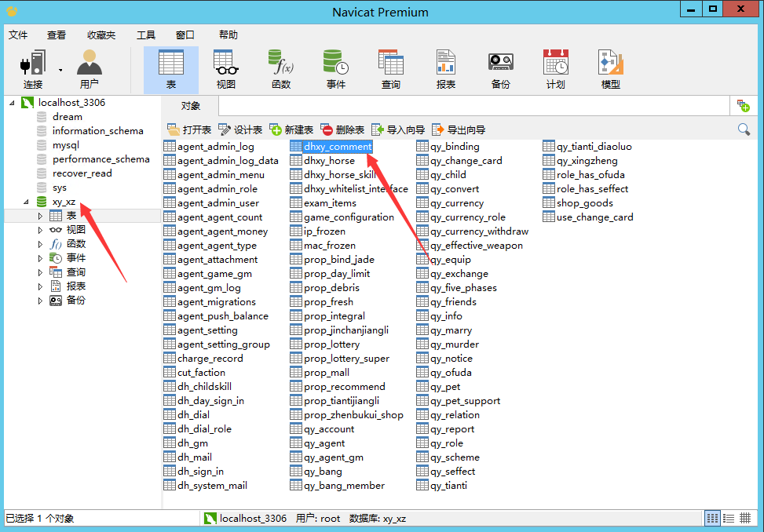Select the 视图 (View) toolbar icon
The image size is (764, 532).
[x=225, y=63]
